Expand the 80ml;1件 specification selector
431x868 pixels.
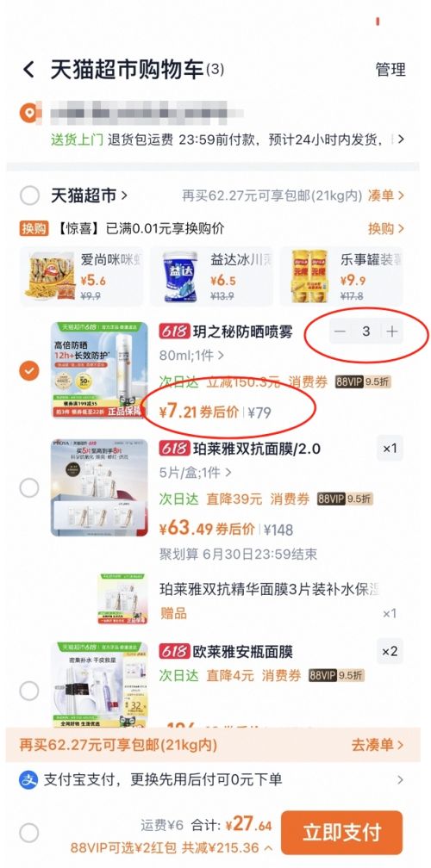[191, 356]
